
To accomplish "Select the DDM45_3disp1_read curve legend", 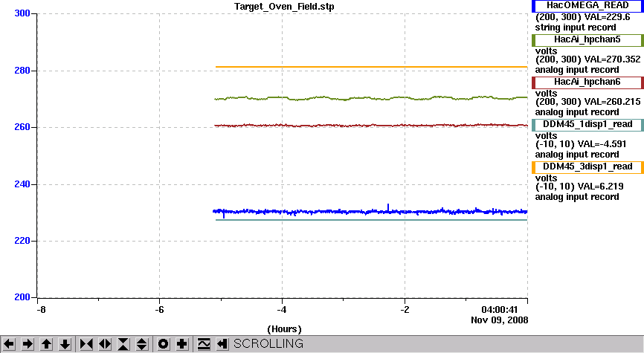I will [x=587, y=166].
